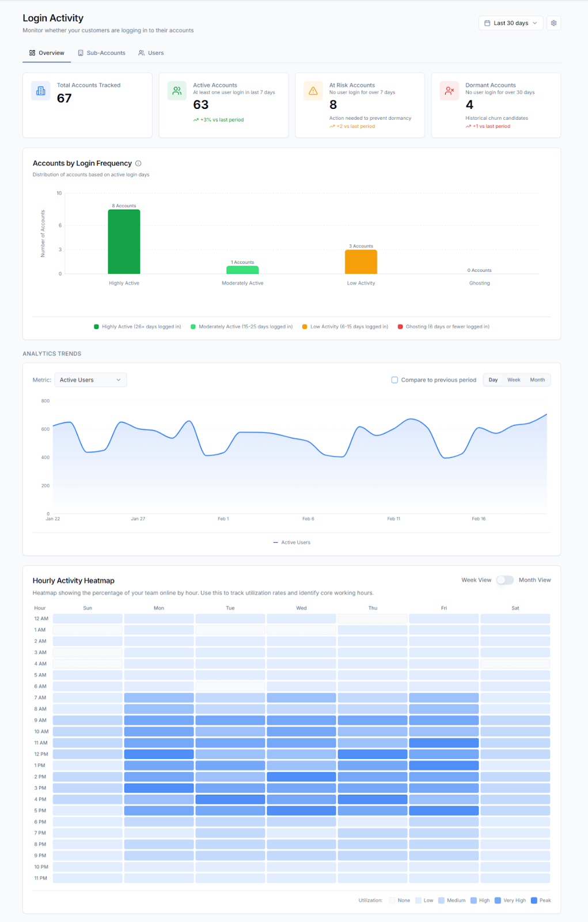The width and height of the screenshot is (588, 922).
Task: Click the Active Accounts users icon
Action: [x=177, y=91]
